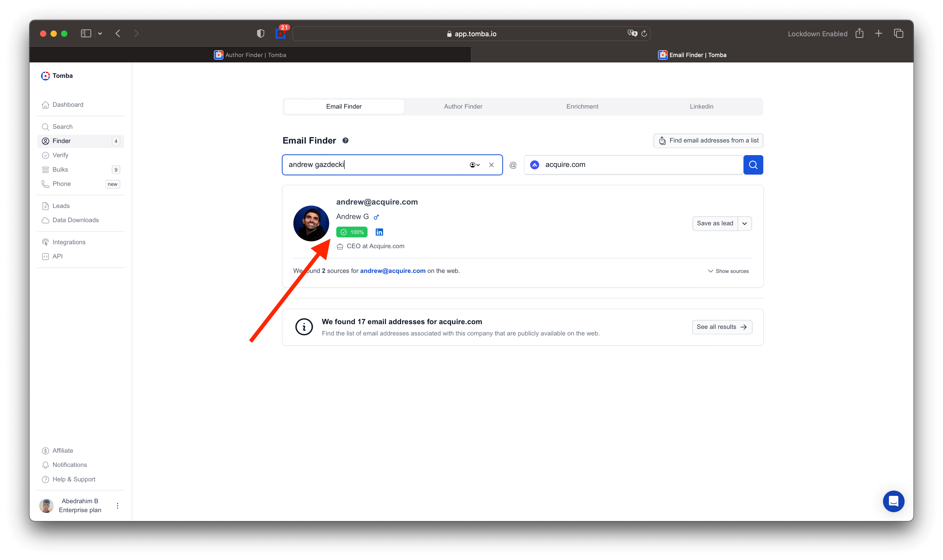This screenshot has width=943, height=560.
Task: Open Bulks in the sidebar
Action: coord(81,169)
